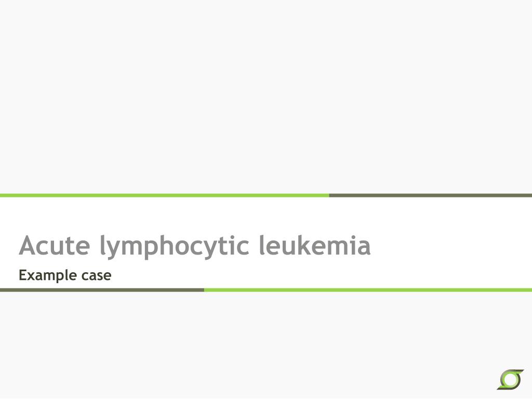The width and height of the screenshot is (532, 399).
Task: Click the word 'leukemia' in the title
Action: click(x=315, y=245)
